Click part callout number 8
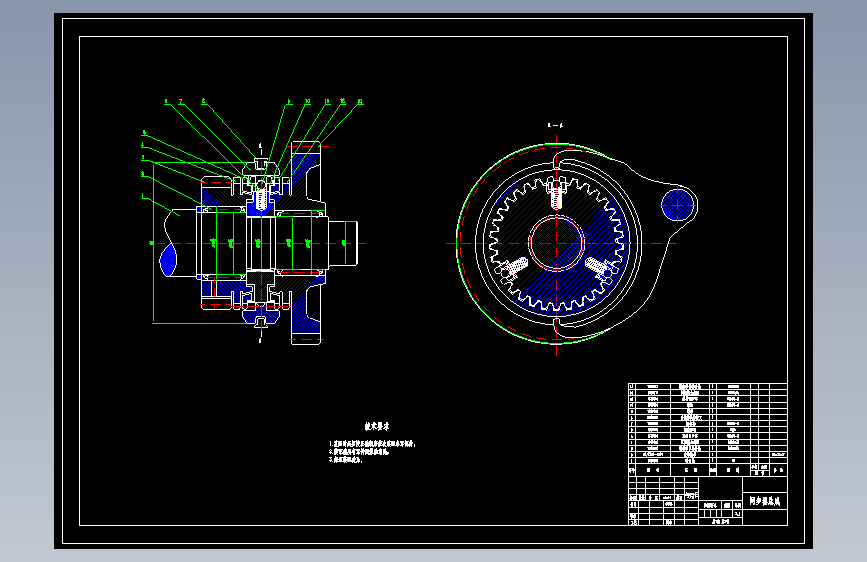 (166, 102)
